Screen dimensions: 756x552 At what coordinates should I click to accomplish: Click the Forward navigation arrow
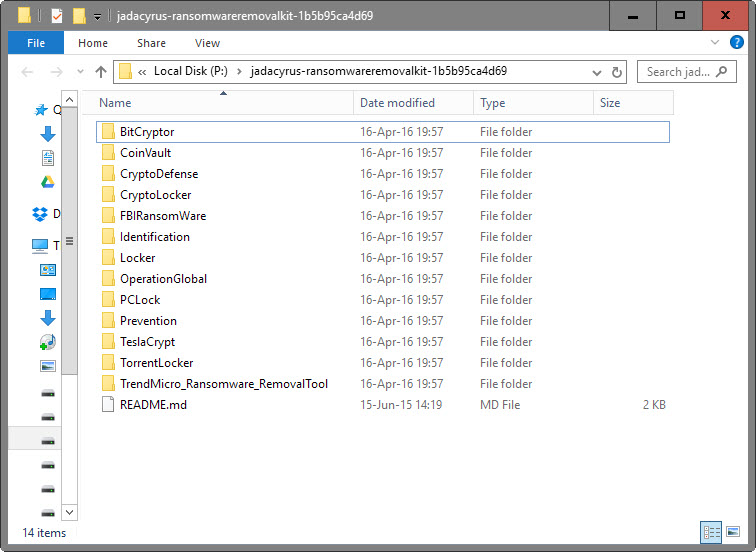[56, 72]
